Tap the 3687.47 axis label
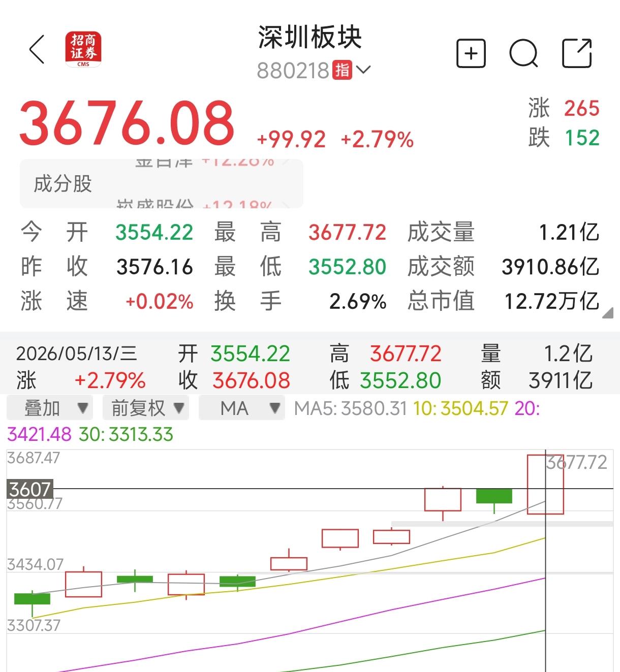This screenshot has height=672, width=620. click(34, 458)
